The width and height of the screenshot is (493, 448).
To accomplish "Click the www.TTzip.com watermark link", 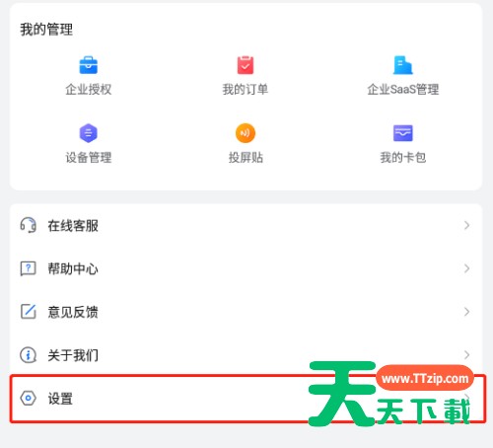I will coord(425,378).
